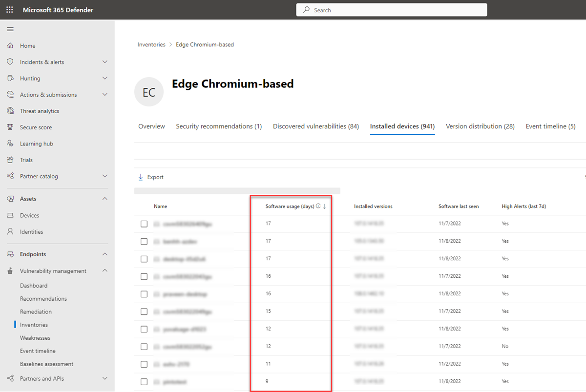Click the Learning hub icon
The height and width of the screenshot is (392, 586).
(10, 144)
